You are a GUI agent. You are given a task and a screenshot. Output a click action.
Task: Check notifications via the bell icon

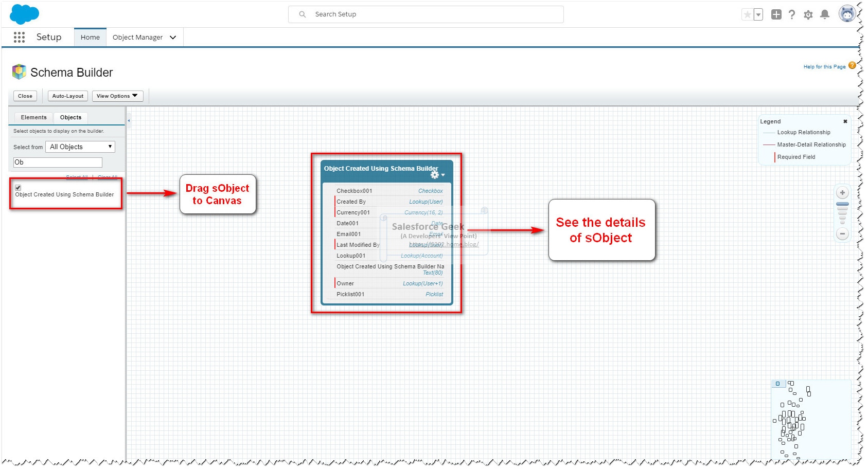pyautogui.click(x=825, y=14)
